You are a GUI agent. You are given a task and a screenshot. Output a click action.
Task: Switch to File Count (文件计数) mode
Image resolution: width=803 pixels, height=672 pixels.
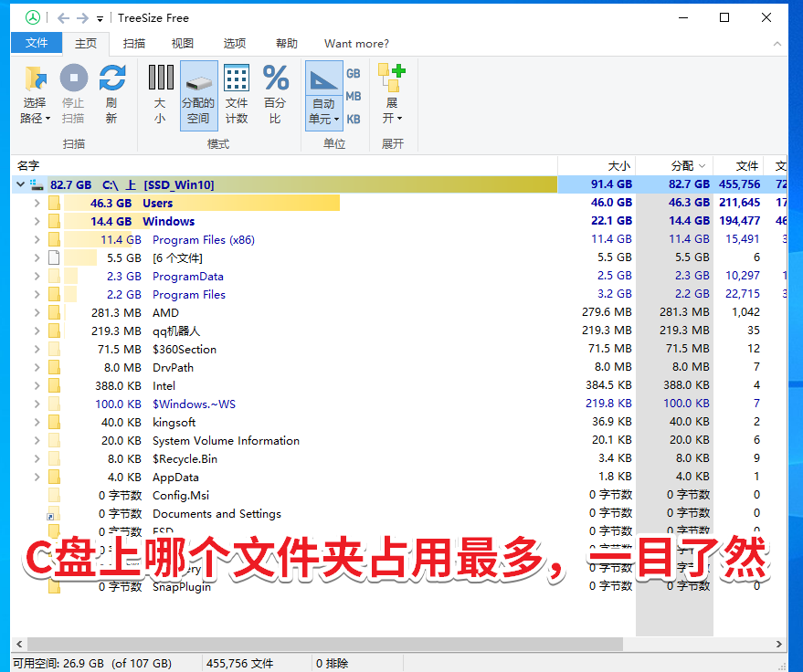pos(236,94)
